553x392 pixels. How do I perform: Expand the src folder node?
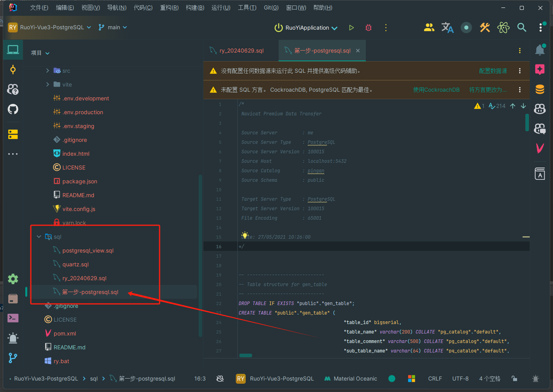[x=47, y=71]
